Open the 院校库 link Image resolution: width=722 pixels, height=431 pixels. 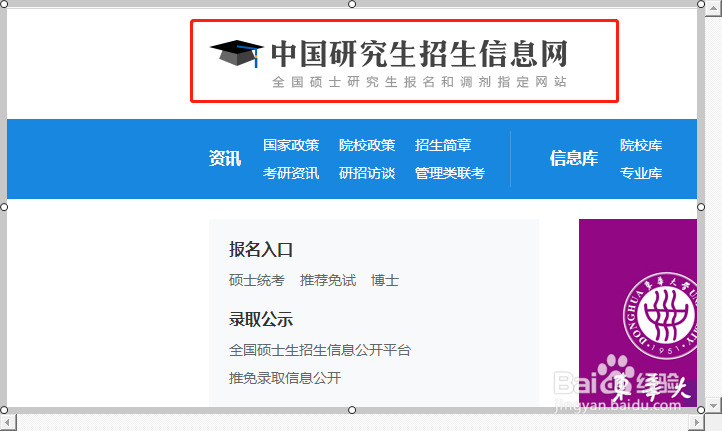(641, 145)
